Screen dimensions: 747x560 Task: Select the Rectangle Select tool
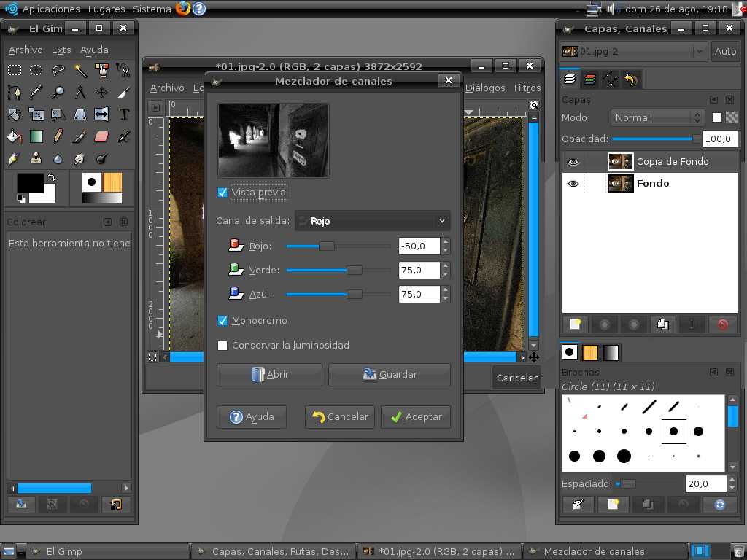pos(15,71)
